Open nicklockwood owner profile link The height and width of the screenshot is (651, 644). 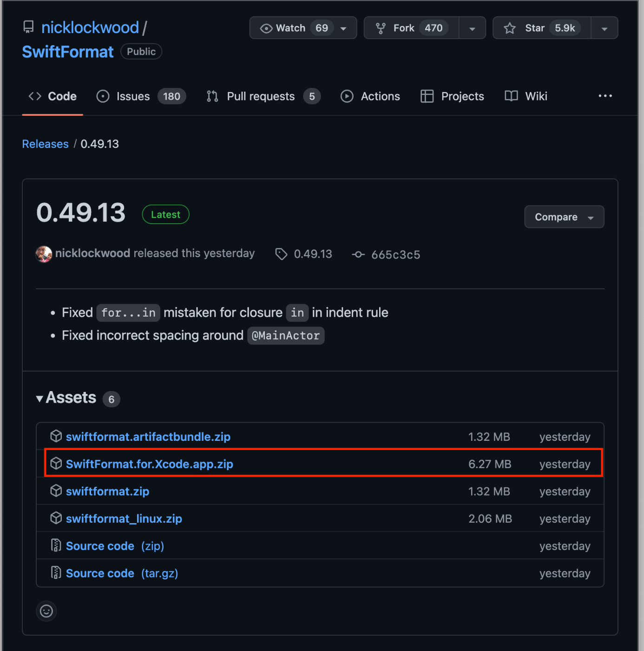tap(90, 27)
